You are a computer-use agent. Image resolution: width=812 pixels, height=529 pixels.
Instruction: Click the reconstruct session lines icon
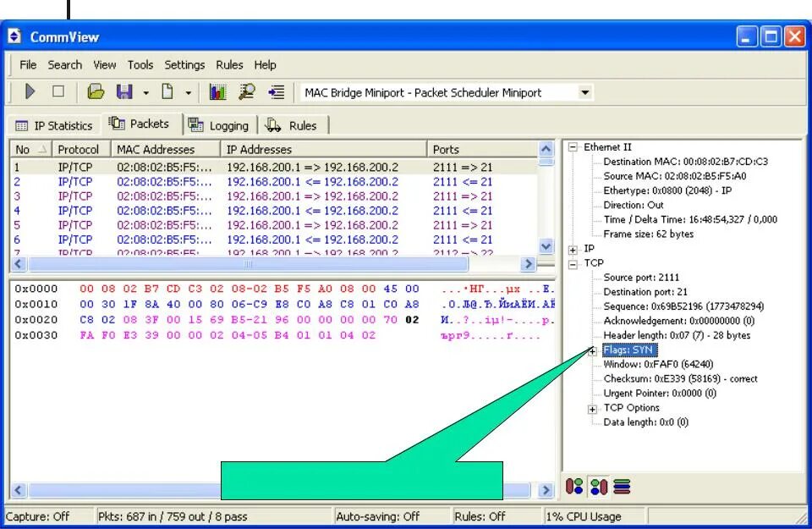point(276,92)
